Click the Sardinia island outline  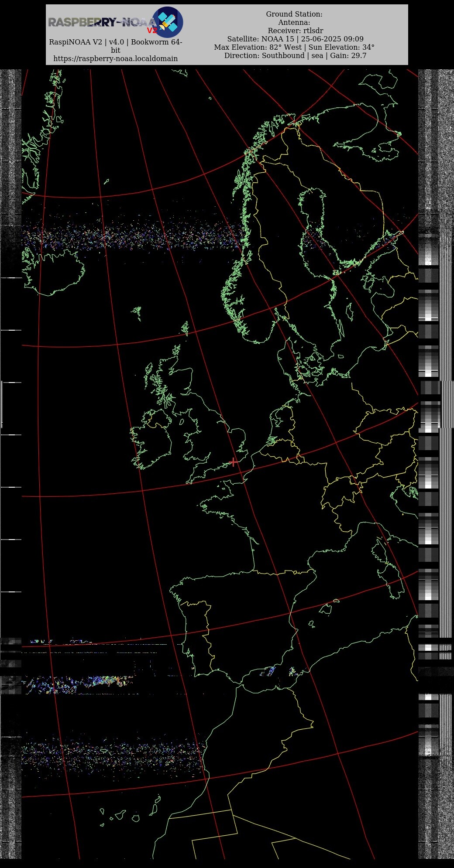(392, 582)
